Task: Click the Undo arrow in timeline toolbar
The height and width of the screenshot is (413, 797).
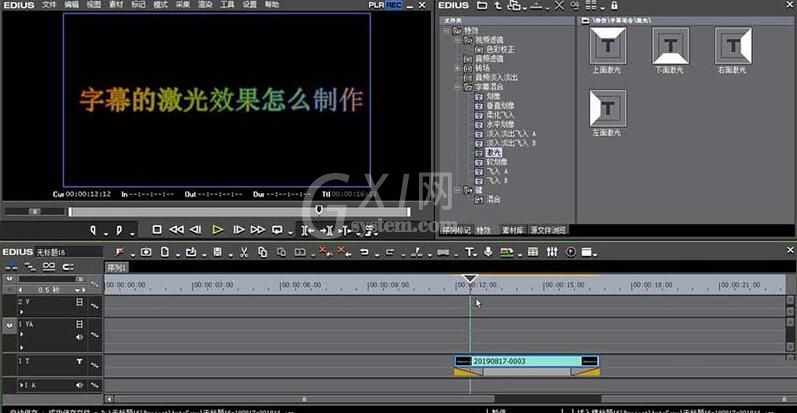Action: pyautogui.click(x=364, y=252)
